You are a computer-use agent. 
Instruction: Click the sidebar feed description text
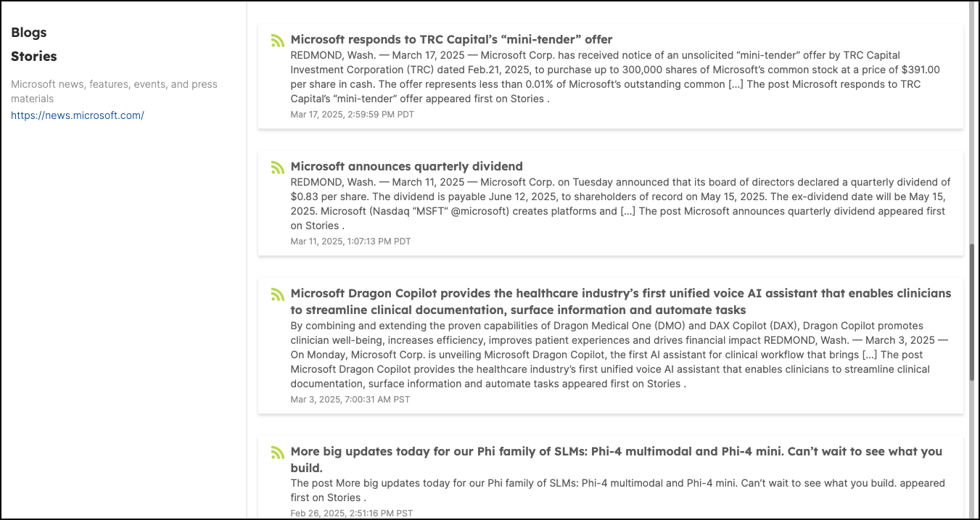114,91
